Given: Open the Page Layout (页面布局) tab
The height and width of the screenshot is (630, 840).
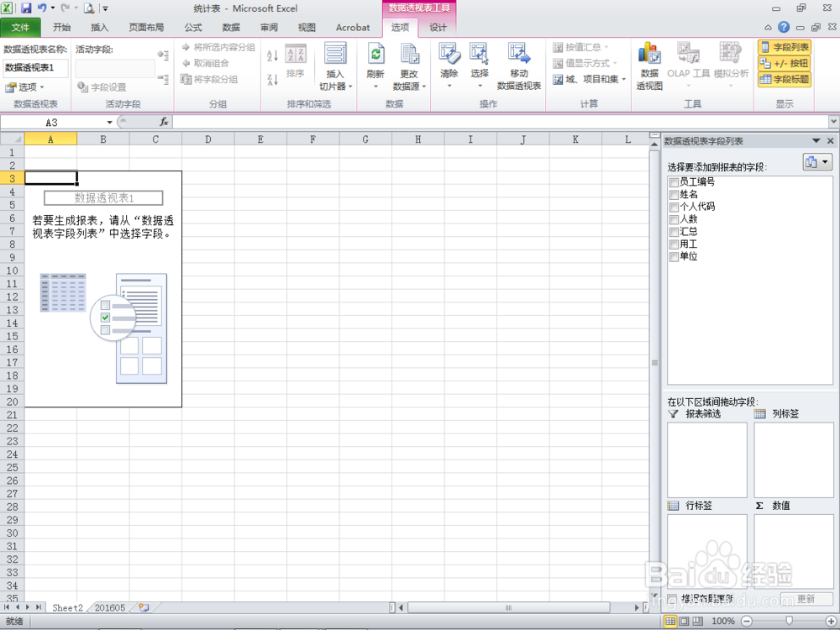Looking at the screenshot, I should click(x=146, y=28).
